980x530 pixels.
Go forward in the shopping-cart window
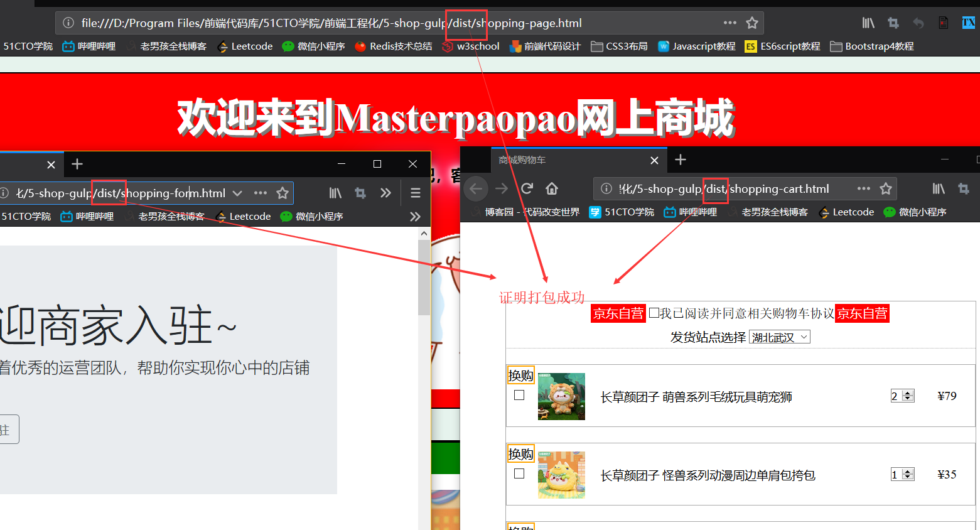pyautogui.click(x=502, y=188)
